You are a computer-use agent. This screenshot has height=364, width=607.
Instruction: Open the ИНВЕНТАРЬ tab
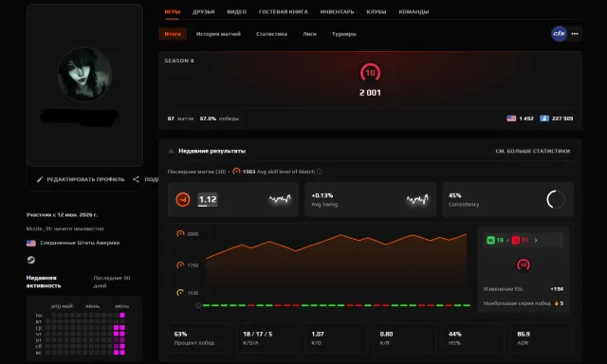coord(337,11)
